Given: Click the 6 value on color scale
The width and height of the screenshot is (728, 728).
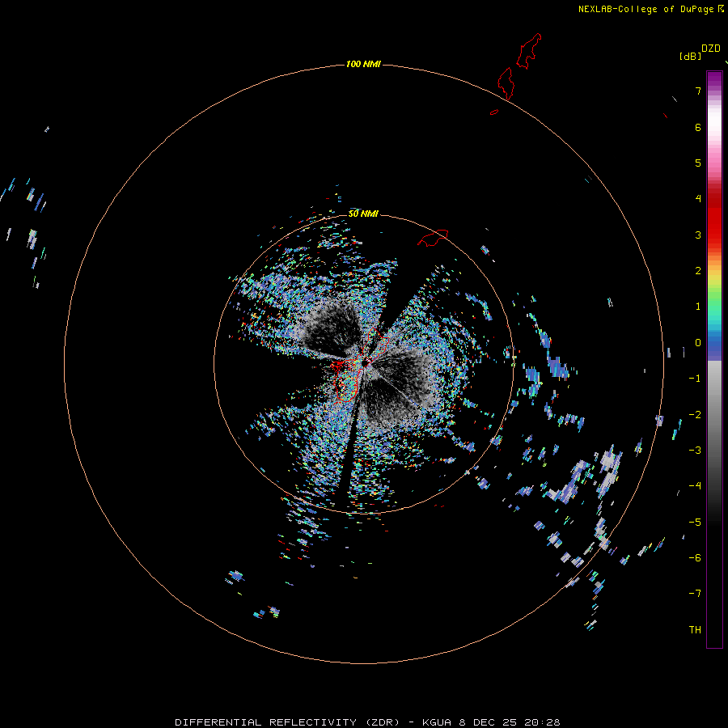Looking at the screenshot, I should click(698, 127).
